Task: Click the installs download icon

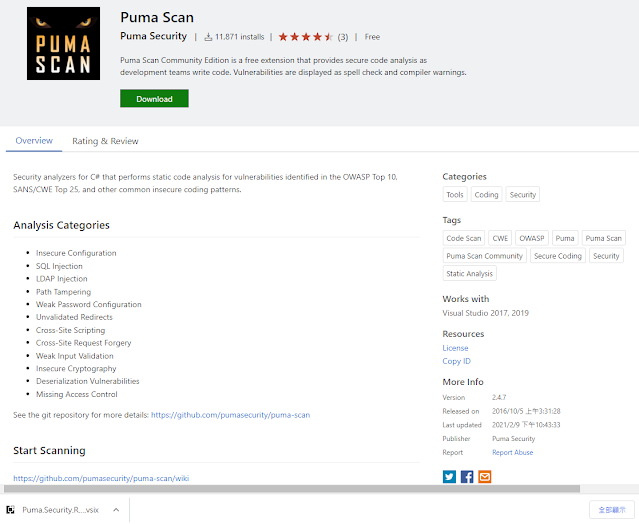Action: [208, 37]
